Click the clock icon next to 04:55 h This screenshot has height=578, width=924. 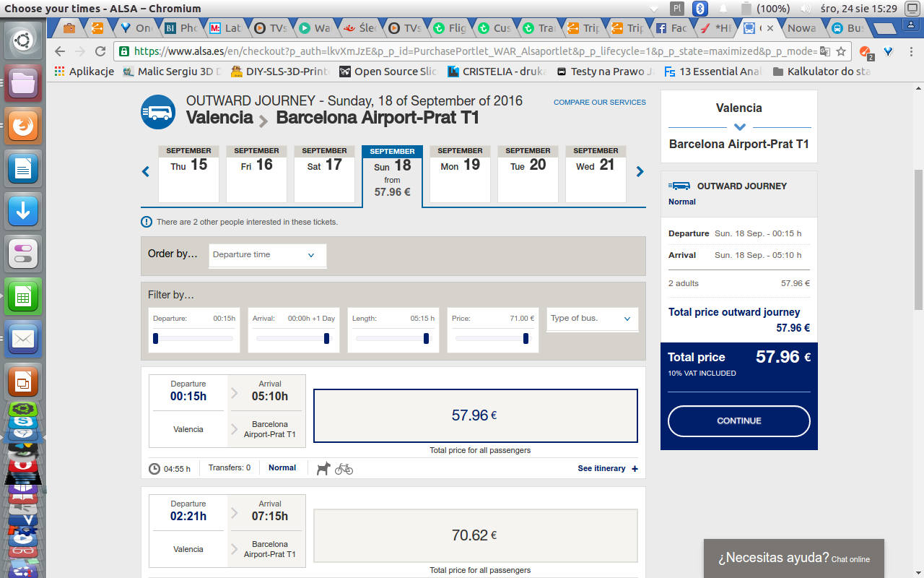click(x=154, y=468)
